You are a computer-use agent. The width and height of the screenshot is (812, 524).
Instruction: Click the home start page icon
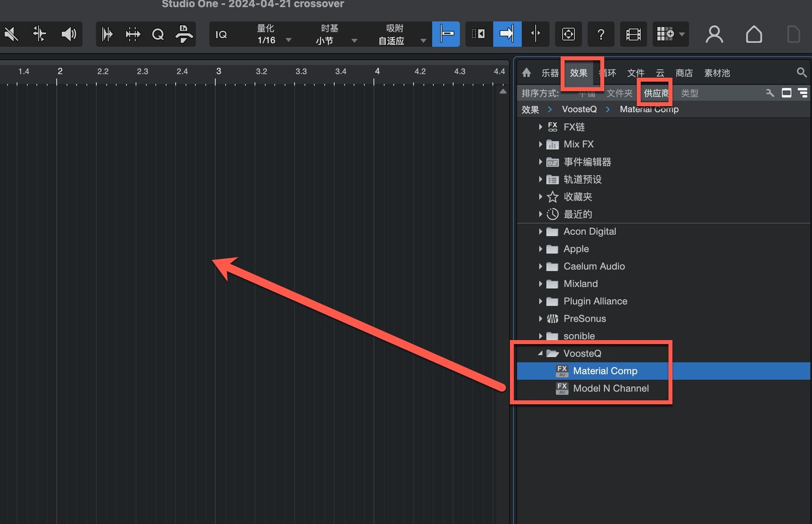point(754,34)
